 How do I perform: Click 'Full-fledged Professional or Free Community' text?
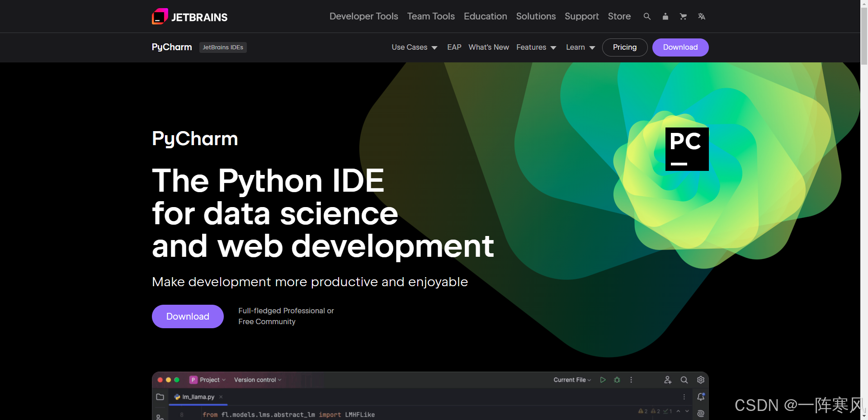[x=286, y=316]
